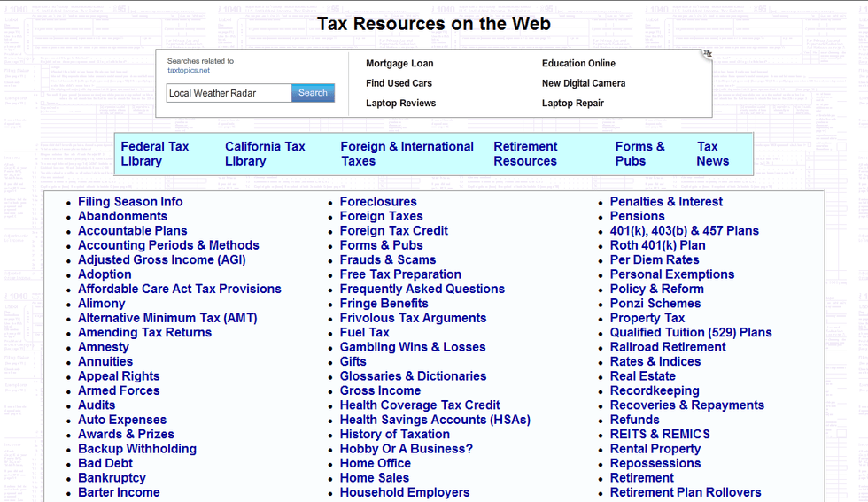Go to Foreign & International Taxes
Screen dimensions: 868x502
point(407,154)
